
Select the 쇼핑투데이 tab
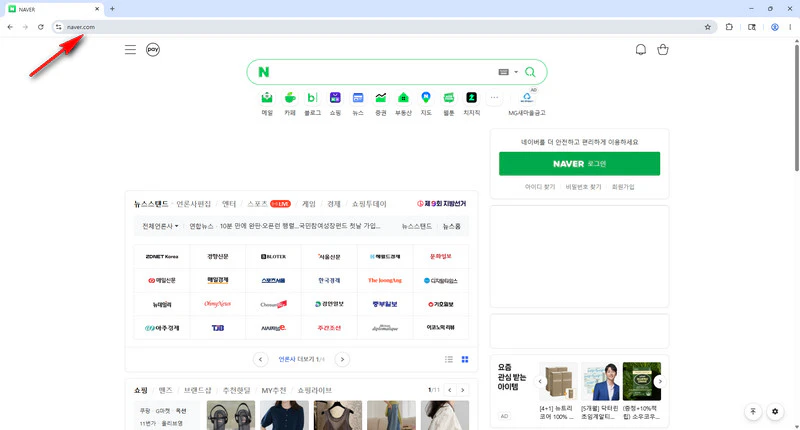pyautogui.click(x=369, y=204)
